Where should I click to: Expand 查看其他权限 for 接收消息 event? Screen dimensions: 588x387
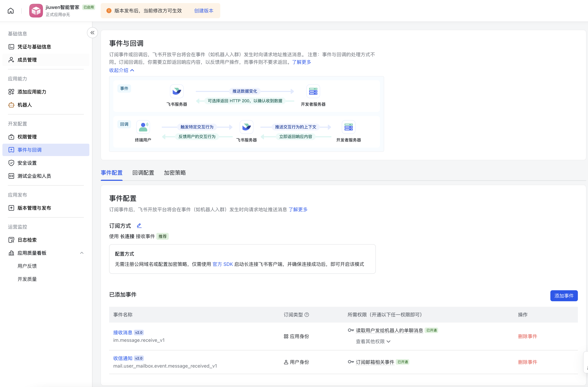point(373,341)
